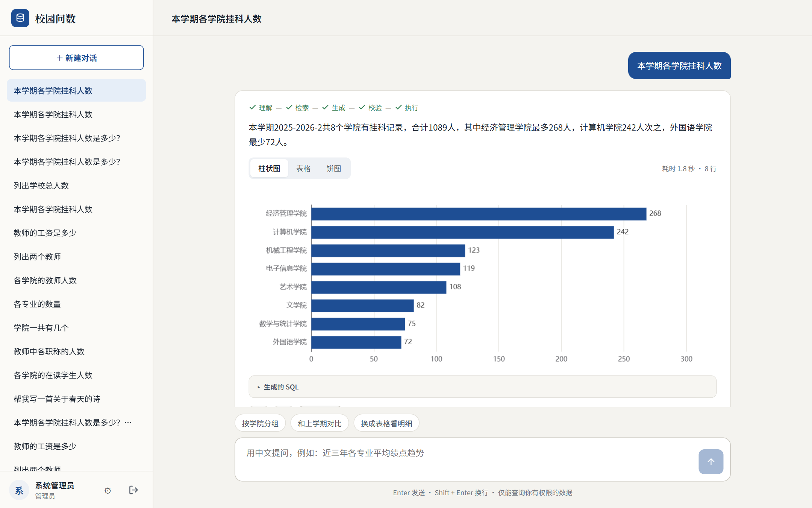
Task: Click the value label 242
Action: [623, 232]
